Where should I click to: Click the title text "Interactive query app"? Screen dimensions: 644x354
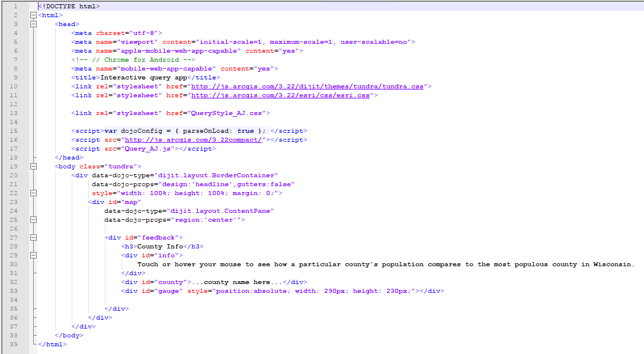(x=144, y=78)
